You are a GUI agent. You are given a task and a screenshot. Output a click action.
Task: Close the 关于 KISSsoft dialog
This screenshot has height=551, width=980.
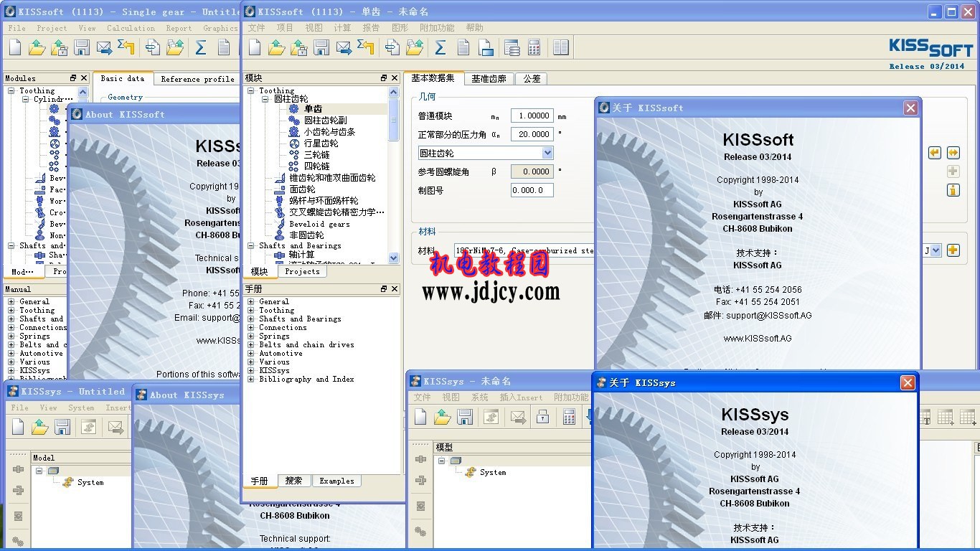tap(910, 108)
